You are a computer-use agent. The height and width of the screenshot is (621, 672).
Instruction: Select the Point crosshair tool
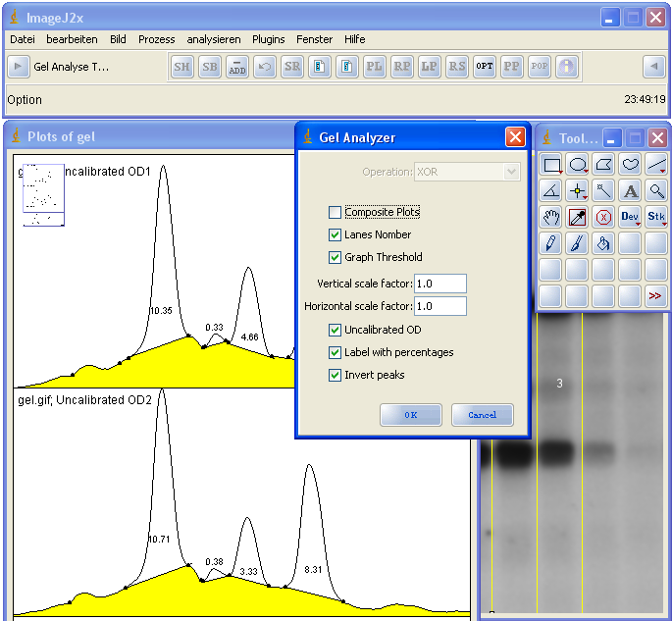[578, 190]
